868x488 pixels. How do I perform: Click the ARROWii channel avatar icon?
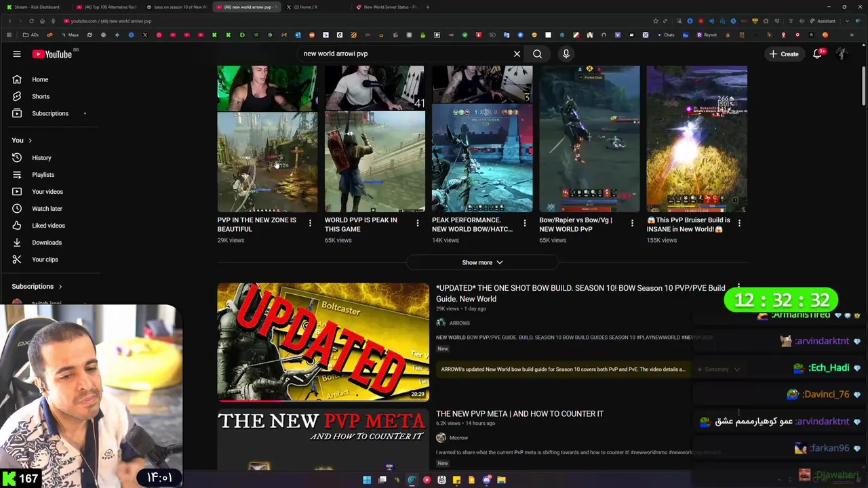(x=441, y=323)
